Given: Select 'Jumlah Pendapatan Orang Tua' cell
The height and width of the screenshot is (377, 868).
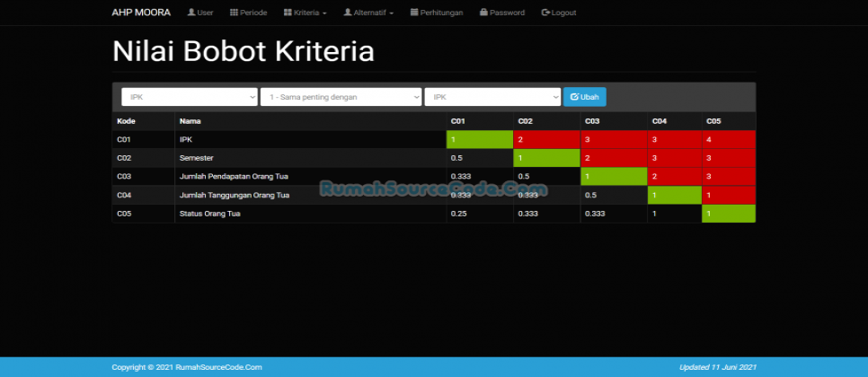Looking at the screenshot, I should [311, 177].
